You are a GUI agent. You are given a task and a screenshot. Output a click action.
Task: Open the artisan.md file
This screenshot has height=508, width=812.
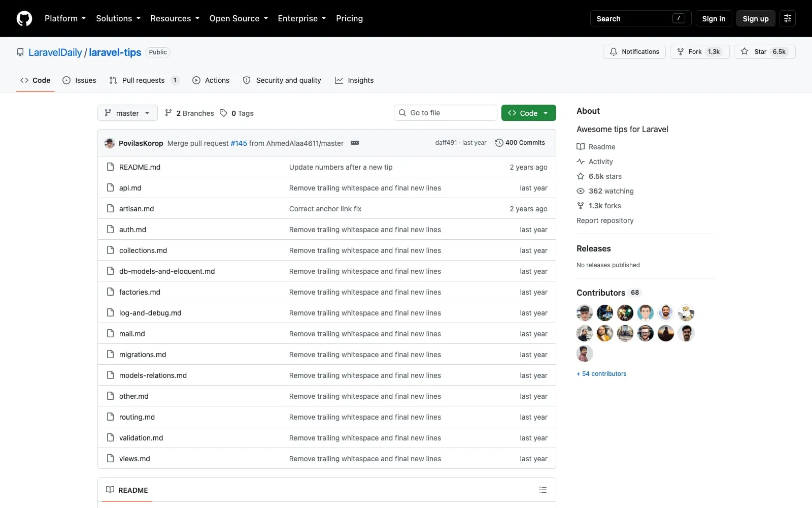(137, 209)
